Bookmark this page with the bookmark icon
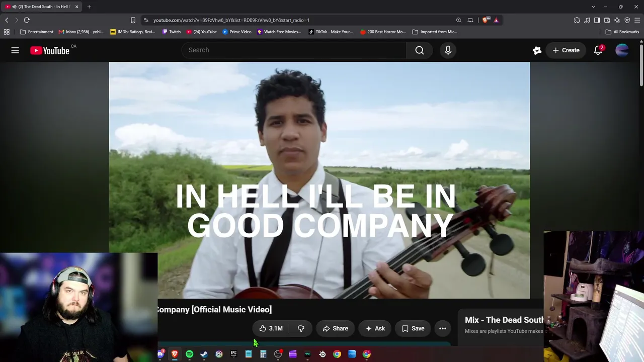Screen dimensions: 644x362 tap(133, 20)
